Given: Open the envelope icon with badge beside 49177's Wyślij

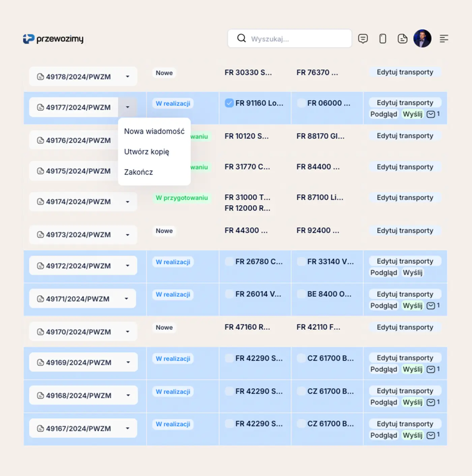Looking at the screenshot, I should 431,114.
